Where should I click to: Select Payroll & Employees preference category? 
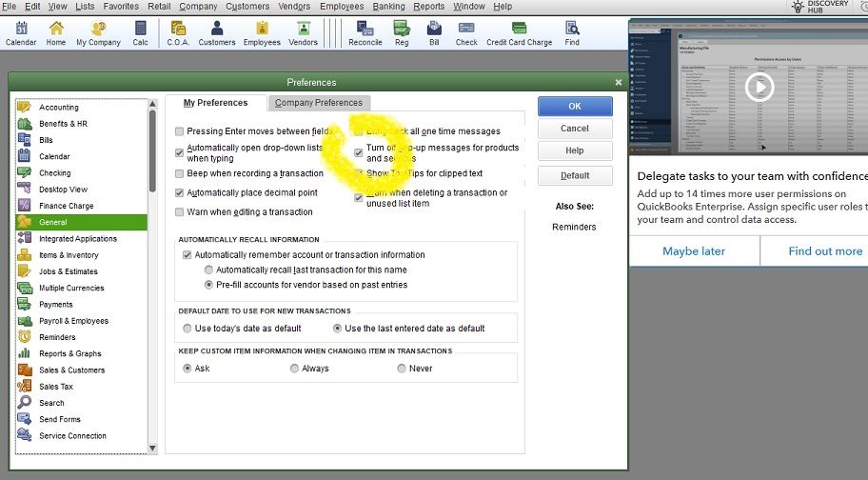(82, 321)
